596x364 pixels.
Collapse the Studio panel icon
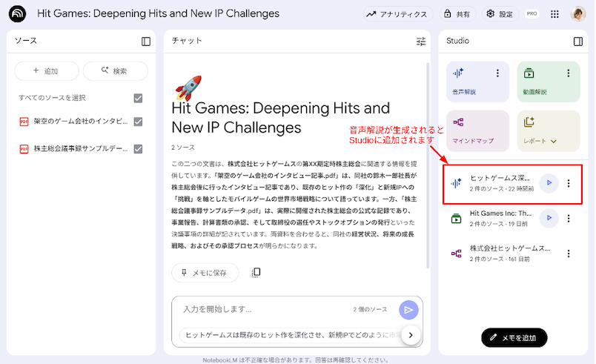578,42
